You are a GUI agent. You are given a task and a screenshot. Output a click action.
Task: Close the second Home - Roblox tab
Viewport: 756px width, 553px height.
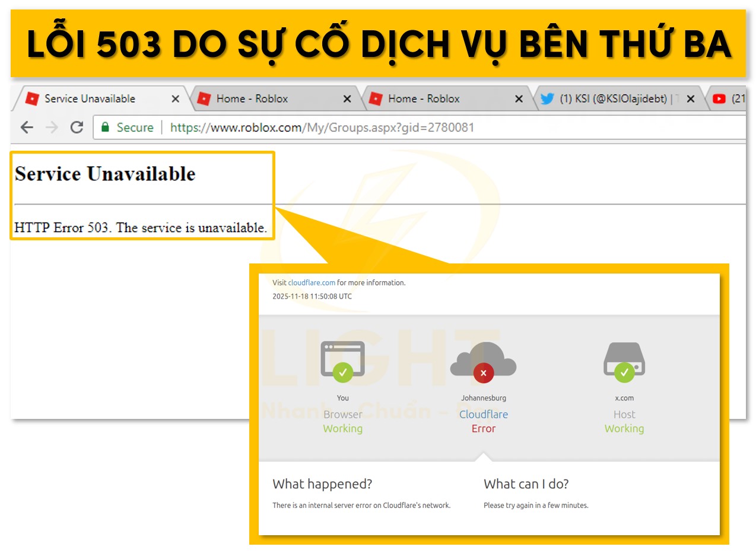(x=519, y=98)
